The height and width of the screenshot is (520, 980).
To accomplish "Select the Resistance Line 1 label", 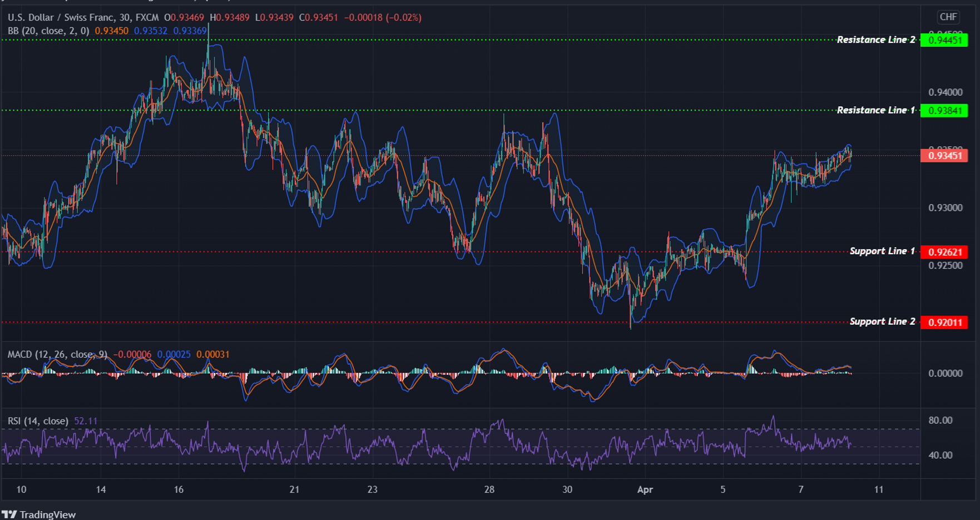I will coord(877,111).
